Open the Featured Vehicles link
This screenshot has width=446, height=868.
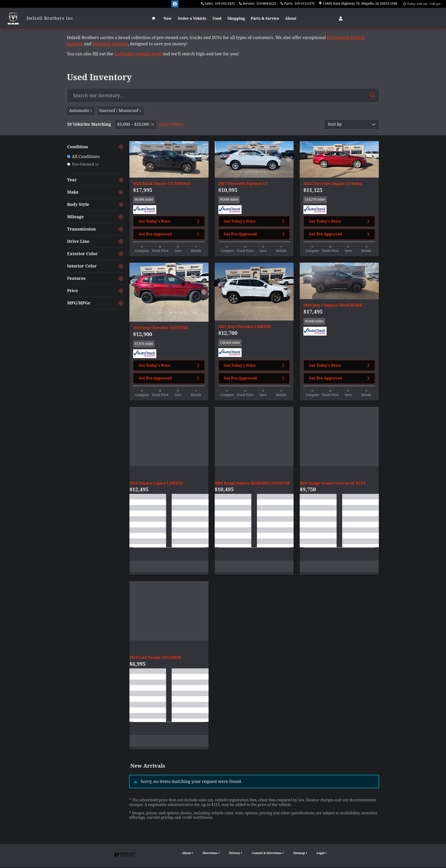[x=111, y=44]
